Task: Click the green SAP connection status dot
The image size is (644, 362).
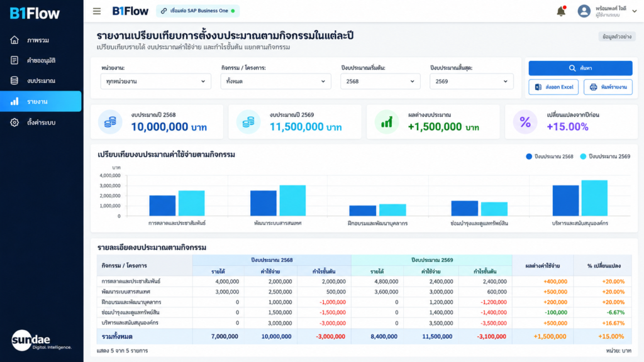Action: point(233,11)
